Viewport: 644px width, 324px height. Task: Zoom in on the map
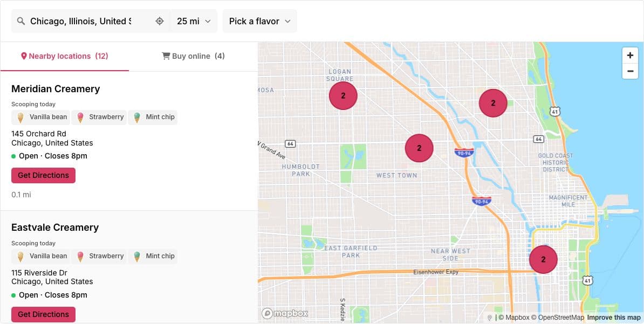pyautogui.click(x=630, y=56)
